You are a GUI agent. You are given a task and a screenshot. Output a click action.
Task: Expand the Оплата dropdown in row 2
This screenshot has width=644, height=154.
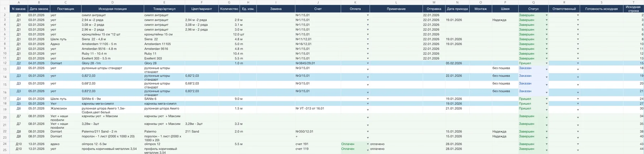(x=367, y=15)
